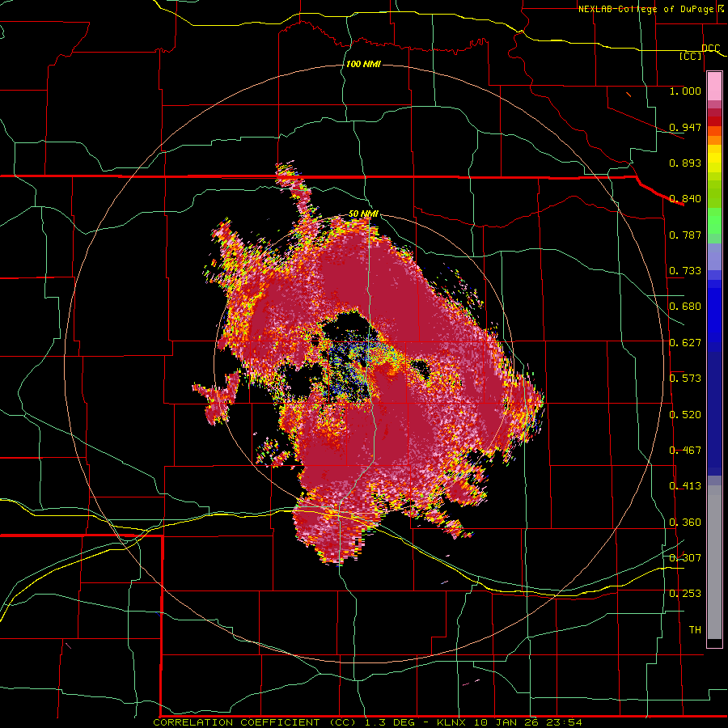Click the 0.680 legend value
The height and width of the screenshot is (728, 728).
685,307
